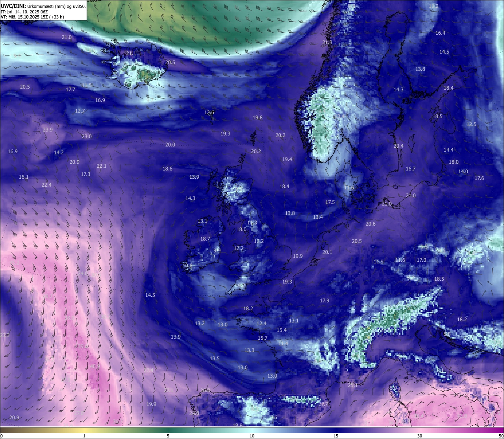
Task: Click the map value '14.4'
Action: pyautogui.click(x=448, y=150)
